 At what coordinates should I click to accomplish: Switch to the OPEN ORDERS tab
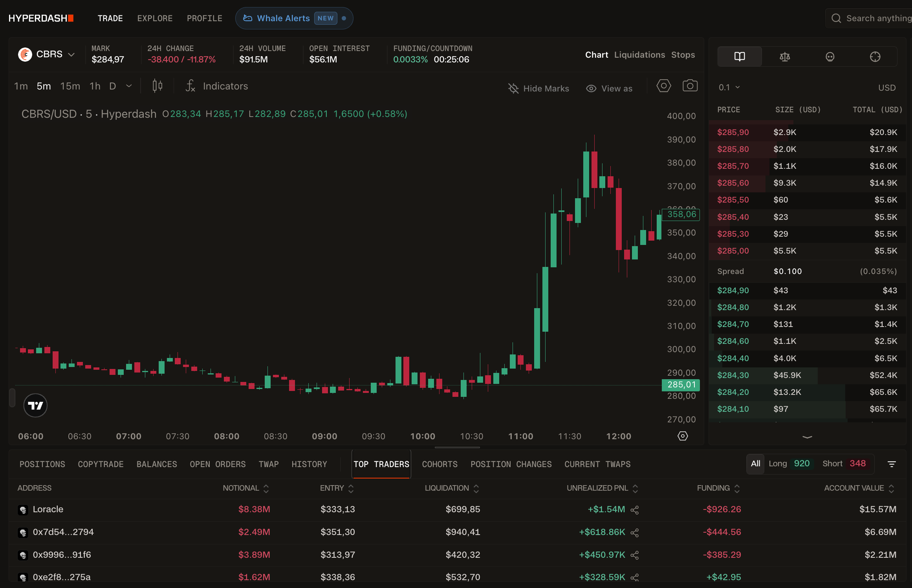218,464
